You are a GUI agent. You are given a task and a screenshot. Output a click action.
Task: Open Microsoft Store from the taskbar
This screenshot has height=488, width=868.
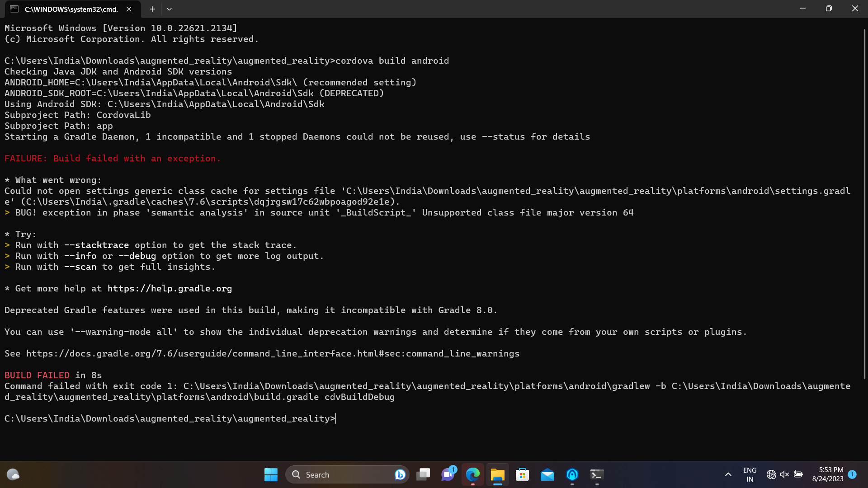pos(523,474)
